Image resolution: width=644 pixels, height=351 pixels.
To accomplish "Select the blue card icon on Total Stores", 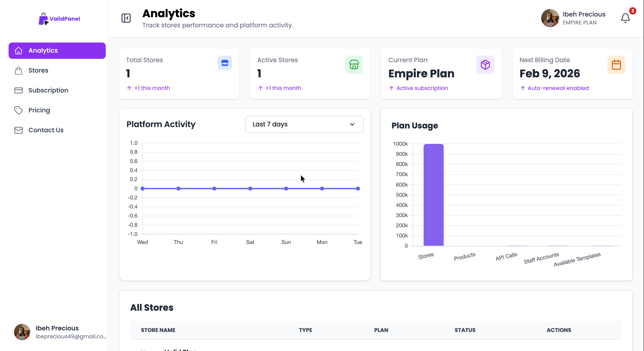I will [x=225, y=63].
